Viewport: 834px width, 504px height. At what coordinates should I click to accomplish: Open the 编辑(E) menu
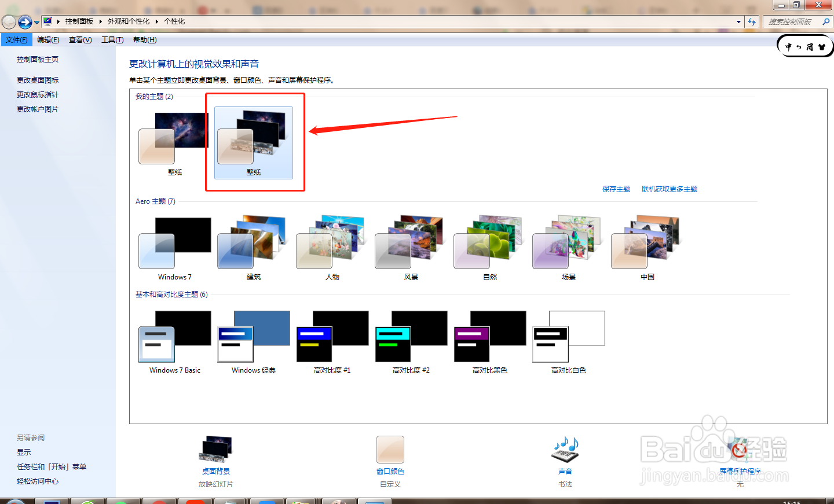click(x=48, y=40)
